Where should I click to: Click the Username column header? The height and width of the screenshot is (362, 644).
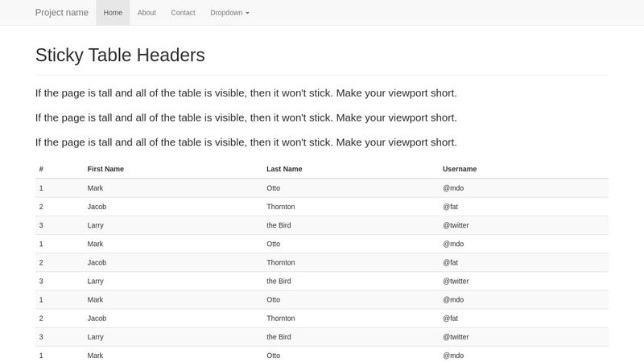[460, 169]
